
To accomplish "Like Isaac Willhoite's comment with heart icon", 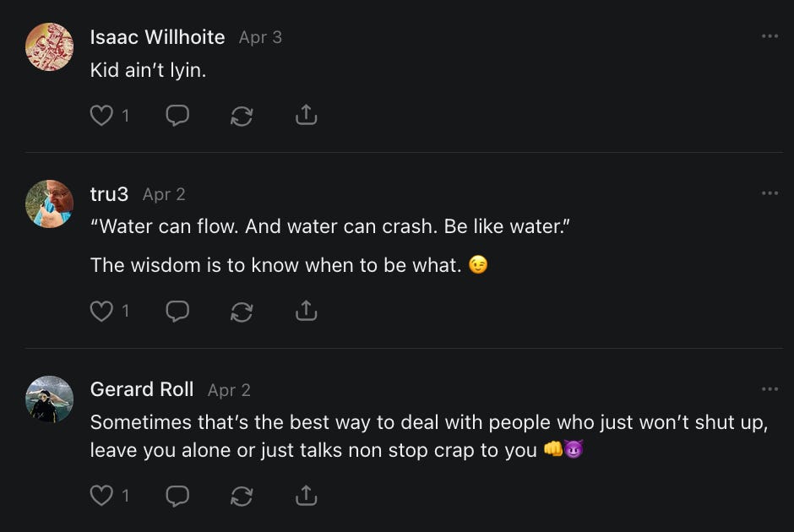I will (x=101, y=116).
